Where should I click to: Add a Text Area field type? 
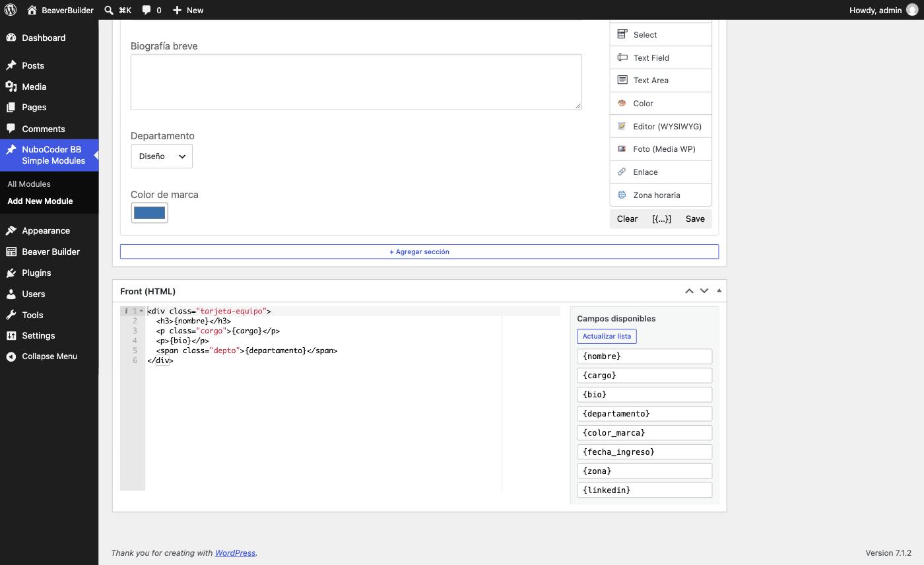click(x=661, y=80)
